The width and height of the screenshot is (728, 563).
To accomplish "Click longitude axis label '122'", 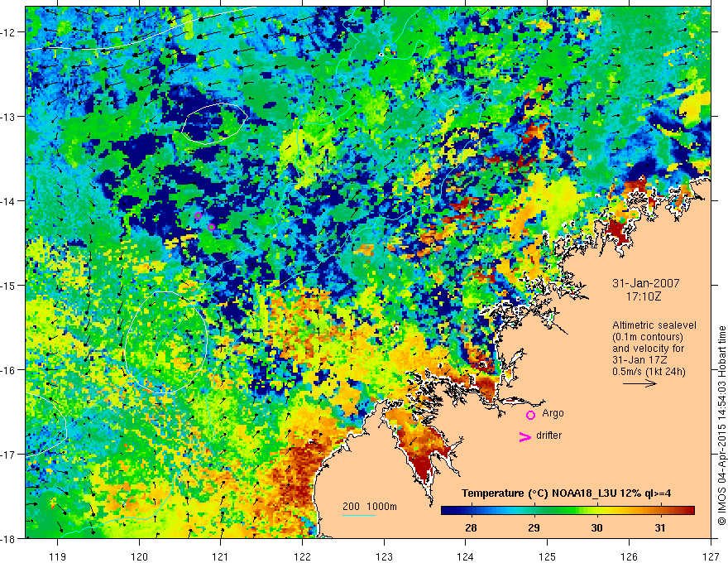I will pos(302,556).
